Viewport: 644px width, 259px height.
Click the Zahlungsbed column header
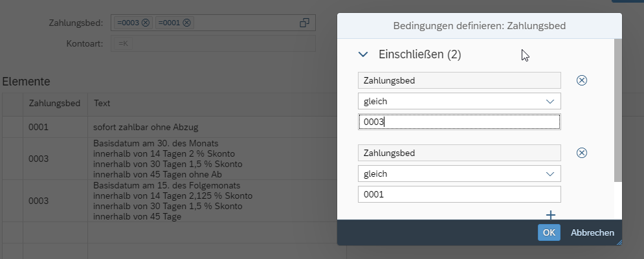pos(54,103)
